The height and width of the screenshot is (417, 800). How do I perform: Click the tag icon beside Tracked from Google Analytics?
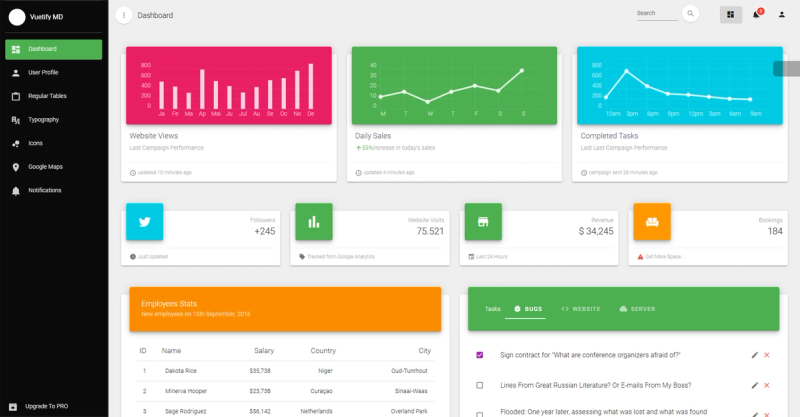(302, 257)
